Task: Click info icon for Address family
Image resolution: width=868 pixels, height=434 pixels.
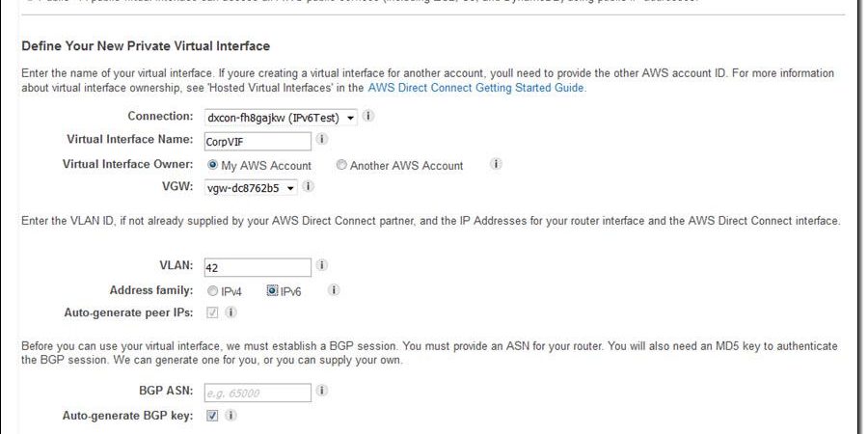Action: pos(334,290)
